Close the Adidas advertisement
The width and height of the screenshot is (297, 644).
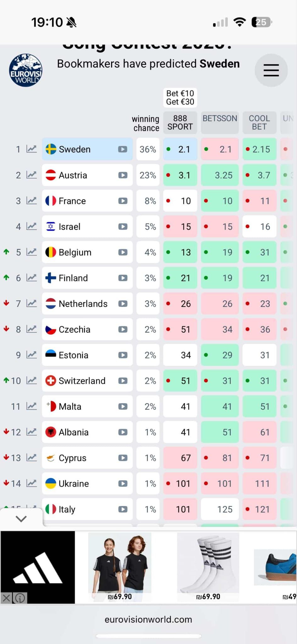[x=6, y=598]
